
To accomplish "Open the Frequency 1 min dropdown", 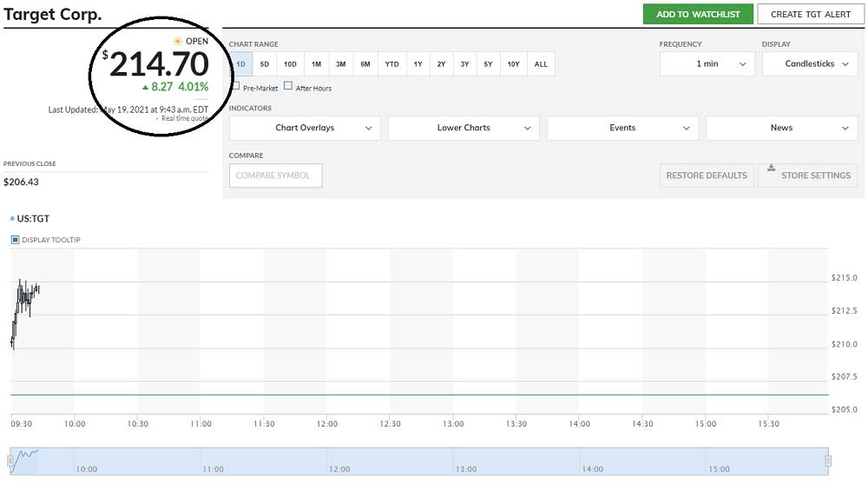I will coord(707,63).
